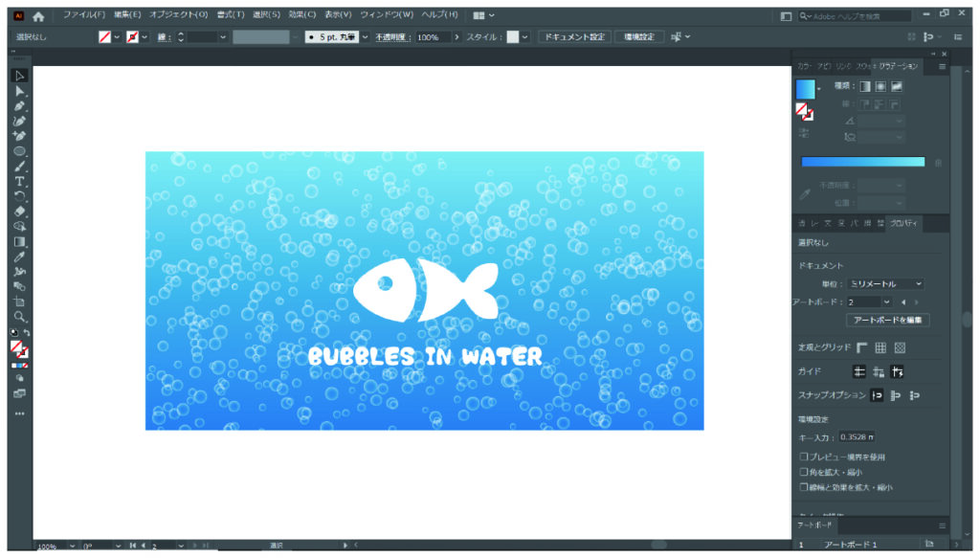Screen dimensions: 980x558
Task: Click the 環境設定 button in control bar
Action: coord(638,37)
